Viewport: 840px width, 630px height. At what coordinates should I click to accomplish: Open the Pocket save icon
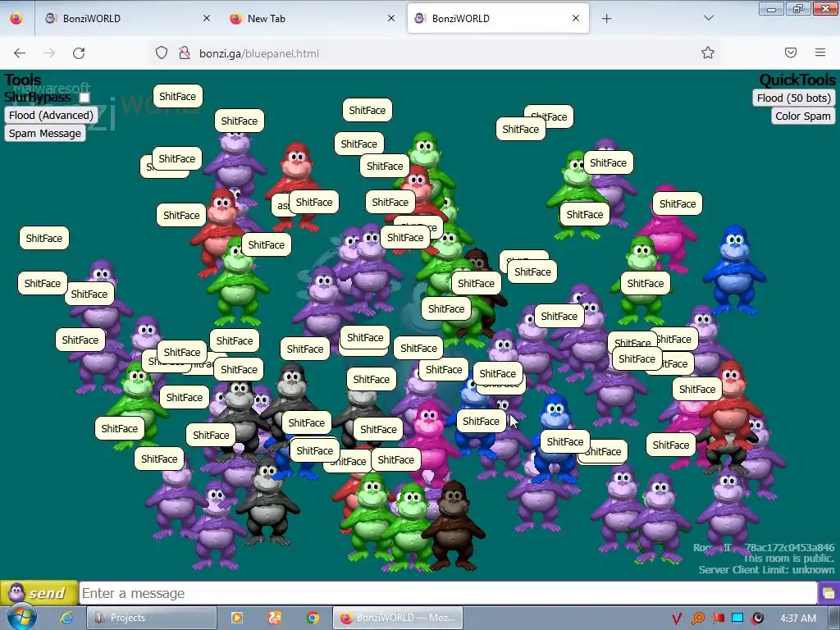(790, 52)
